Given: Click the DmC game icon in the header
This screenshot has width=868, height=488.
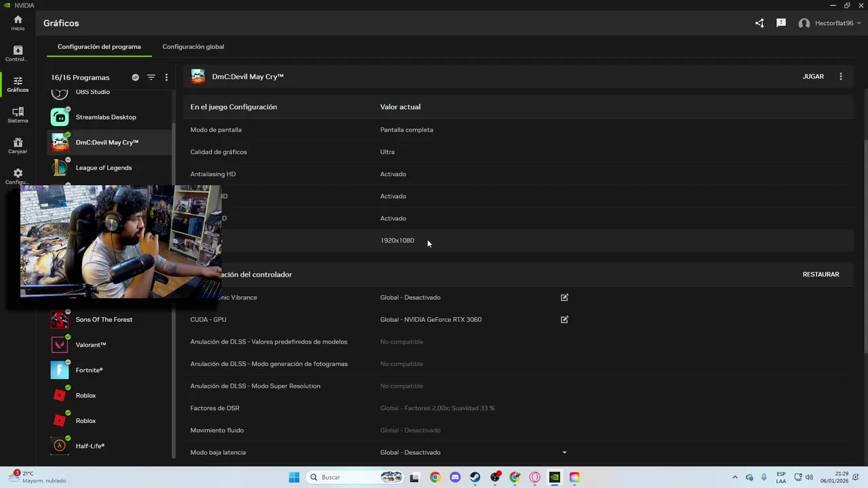Looking at the screenshot, I should click(x=198, y=77).
